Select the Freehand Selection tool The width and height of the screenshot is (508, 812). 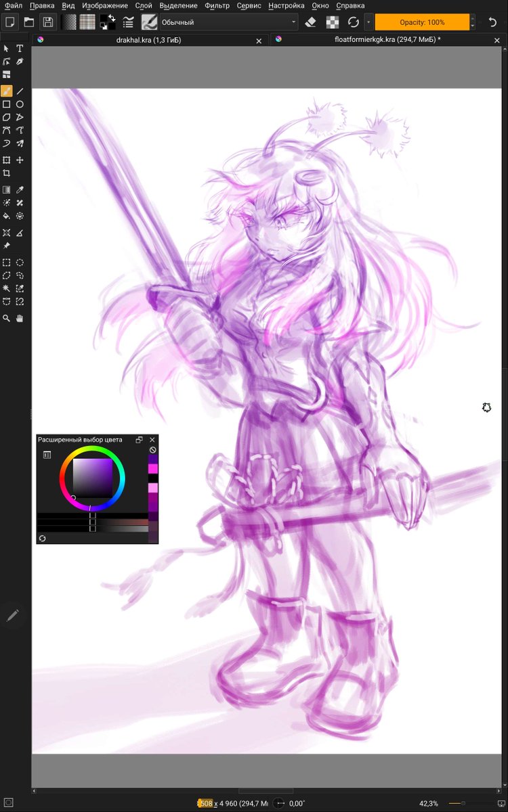(x=20, y=275)
